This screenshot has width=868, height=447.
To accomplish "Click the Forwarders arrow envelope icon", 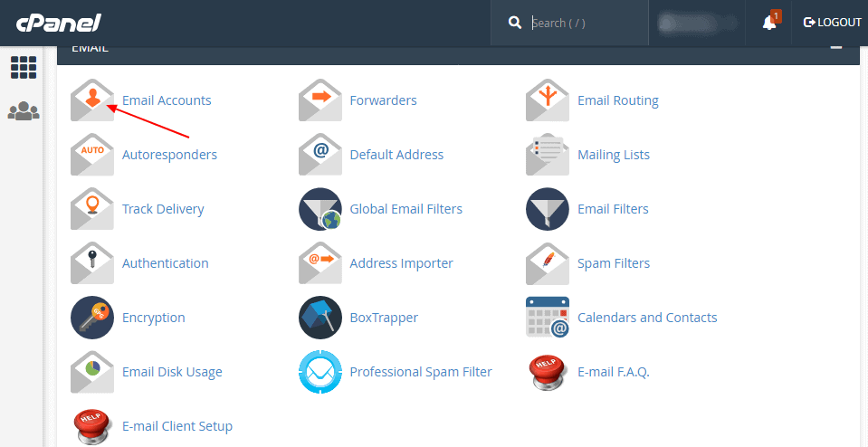I will 320,100.
